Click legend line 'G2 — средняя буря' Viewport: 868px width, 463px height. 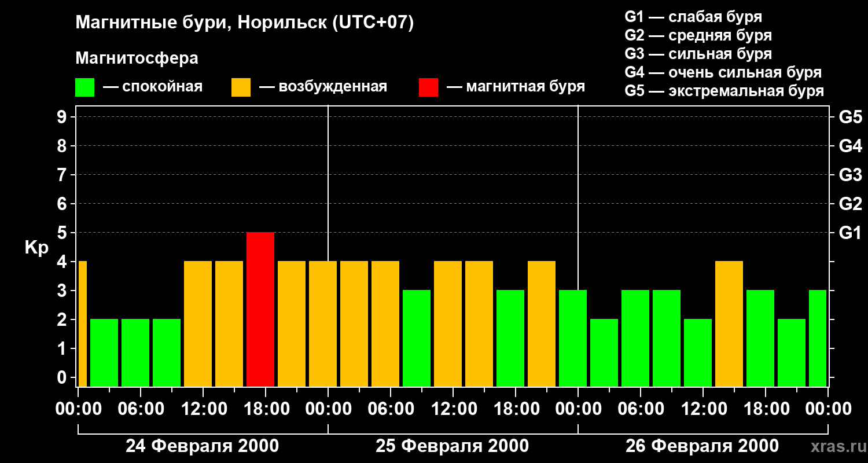[x=698, y=35]
